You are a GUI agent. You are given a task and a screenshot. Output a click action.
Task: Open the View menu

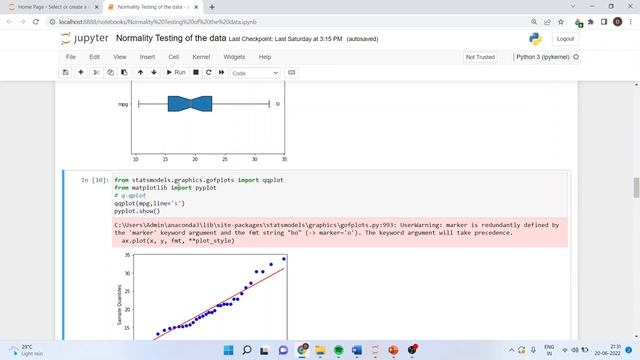(120, 57)
